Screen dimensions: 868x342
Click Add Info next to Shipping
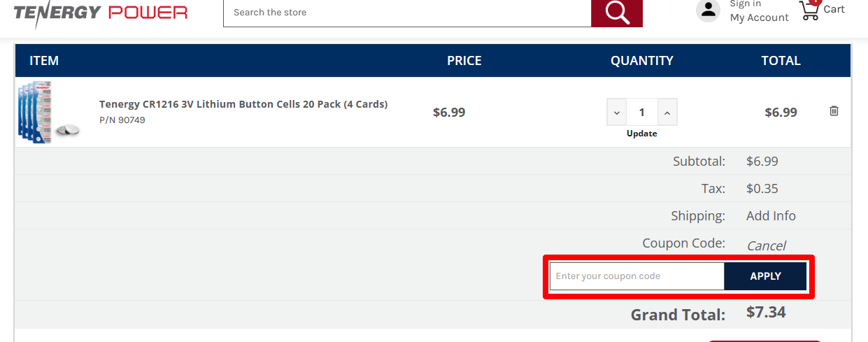771,216
